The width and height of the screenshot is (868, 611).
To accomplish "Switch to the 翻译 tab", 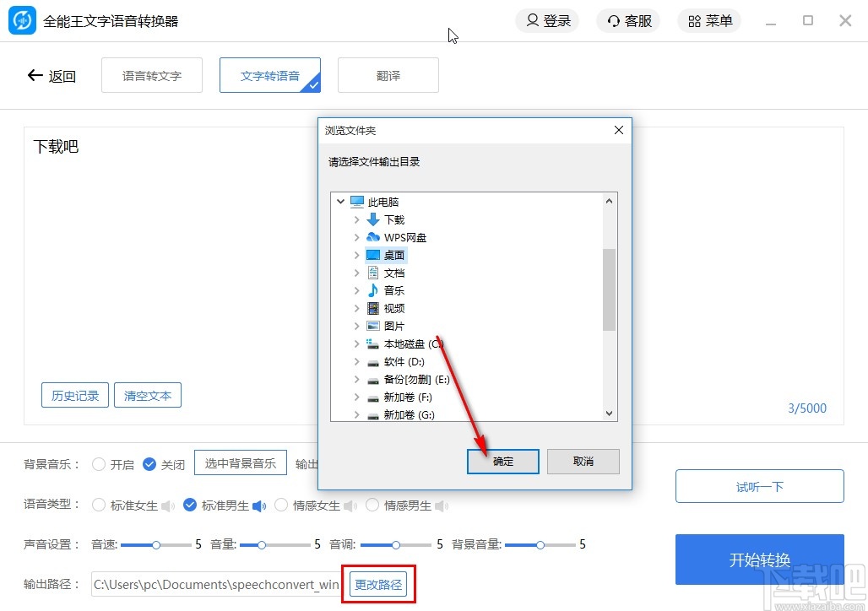I will coord(388,75).
